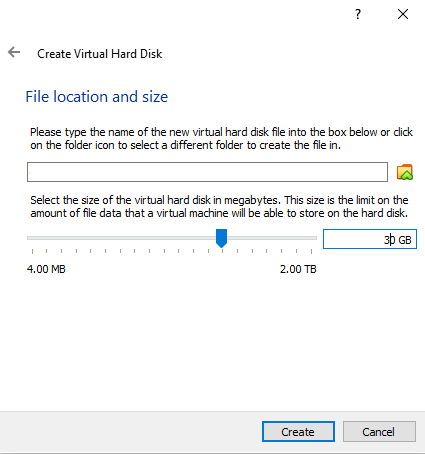Image resolution: width=425 pixels, height=454 pixels.
Task: Click the Create button
Action: [298, 432]
